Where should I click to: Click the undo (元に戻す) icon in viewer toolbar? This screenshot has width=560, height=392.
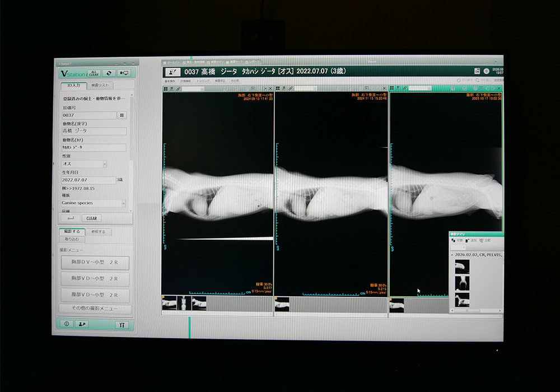[459, 80]
